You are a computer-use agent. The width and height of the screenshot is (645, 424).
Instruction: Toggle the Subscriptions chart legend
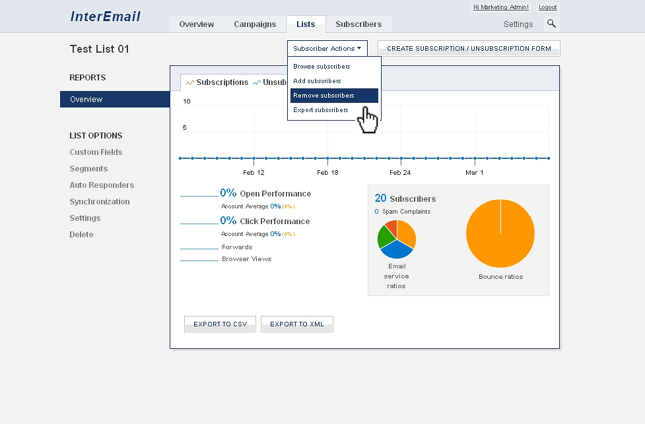tap(217, 82)
